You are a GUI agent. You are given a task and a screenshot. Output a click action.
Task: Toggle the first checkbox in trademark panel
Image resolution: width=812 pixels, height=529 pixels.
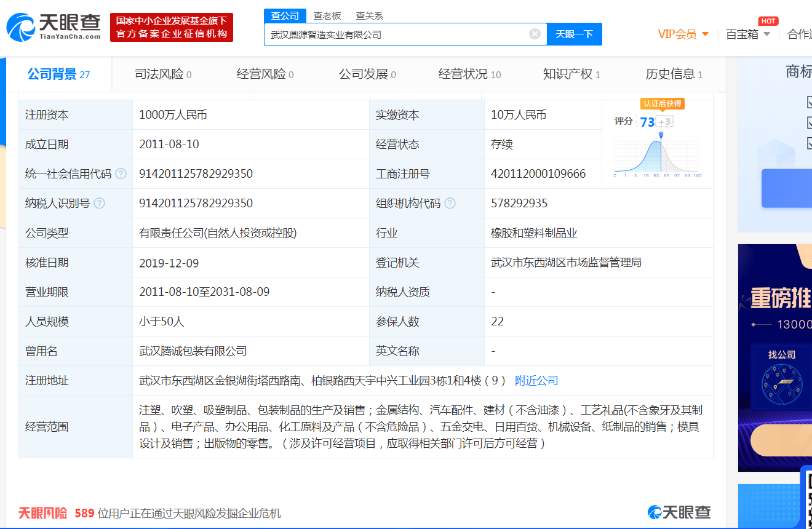click(x=809, y=102)
